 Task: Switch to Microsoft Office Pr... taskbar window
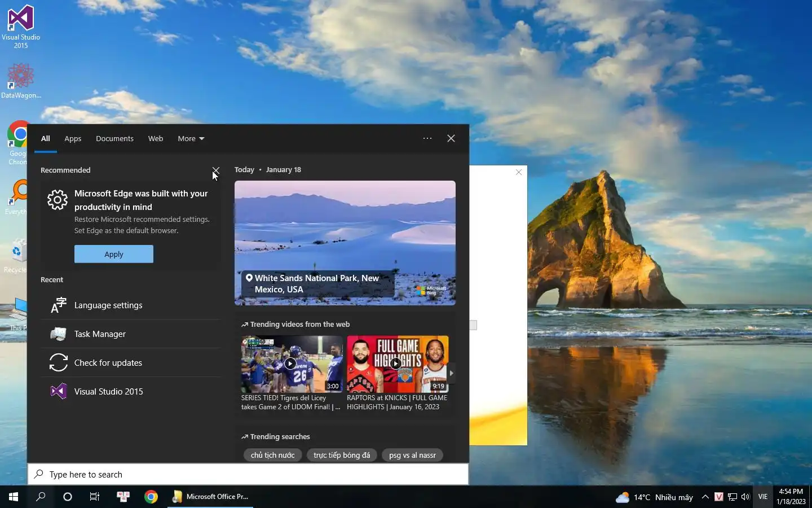(x=210, y=497)
